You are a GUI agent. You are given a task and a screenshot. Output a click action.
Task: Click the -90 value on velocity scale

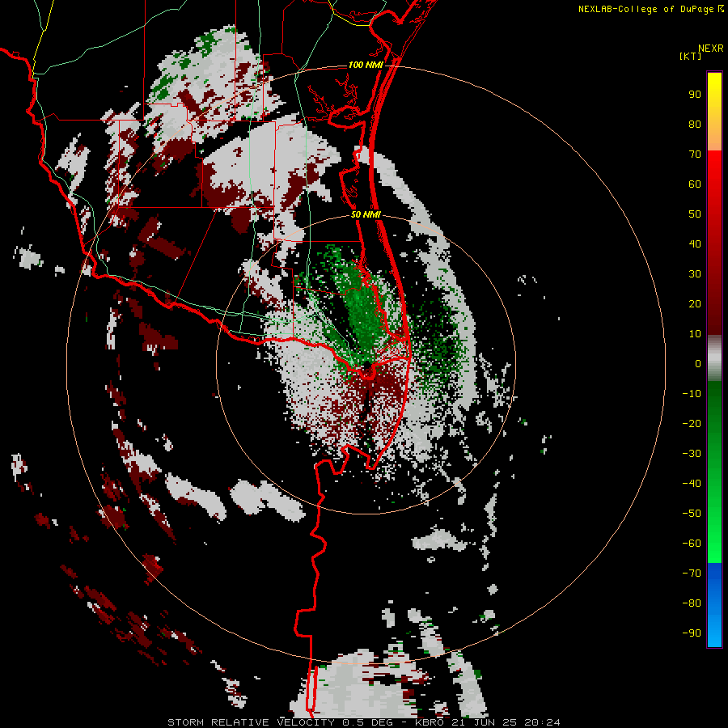(x=692, y=633)
